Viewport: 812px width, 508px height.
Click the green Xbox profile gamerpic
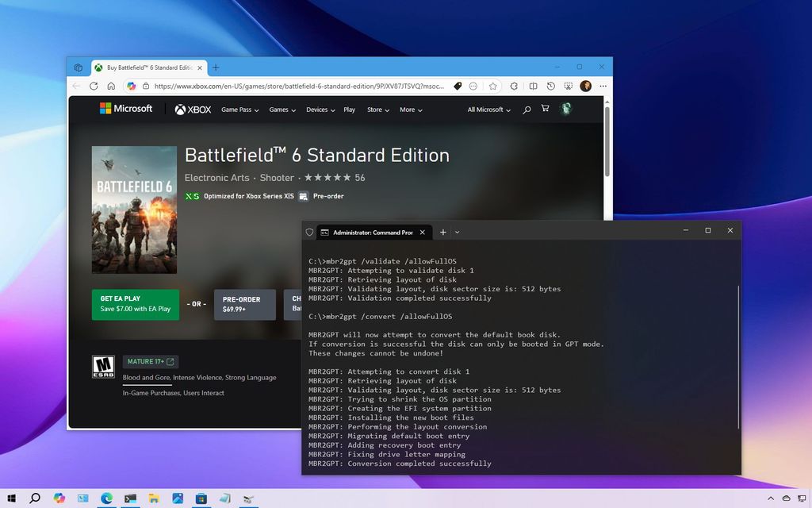[x=566, y=108]
